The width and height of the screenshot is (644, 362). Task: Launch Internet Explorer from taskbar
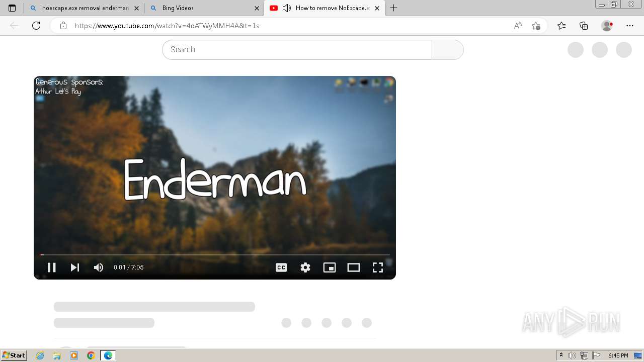[40, 355]
